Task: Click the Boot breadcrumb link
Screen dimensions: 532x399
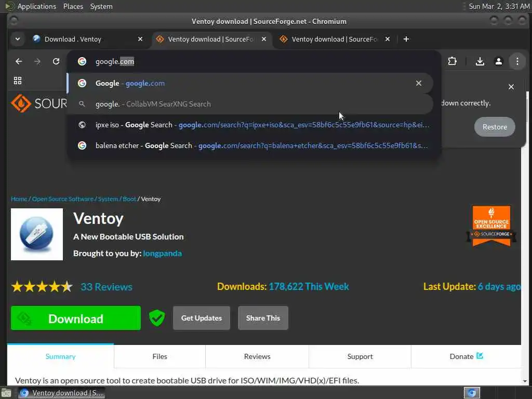Action: [x=129, y=199]
